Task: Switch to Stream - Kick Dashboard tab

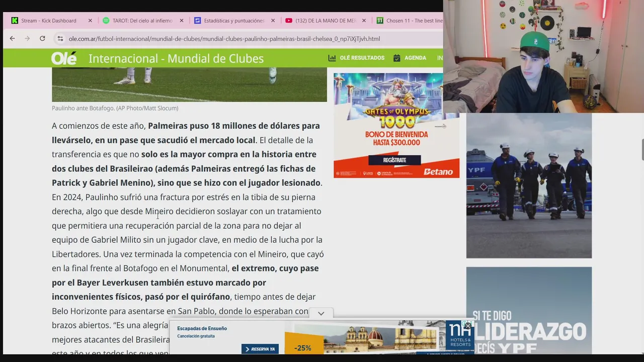Action: [x=49, y=21]
